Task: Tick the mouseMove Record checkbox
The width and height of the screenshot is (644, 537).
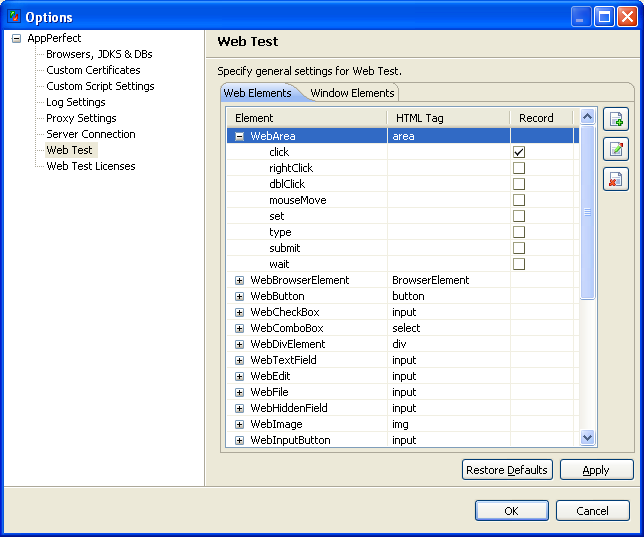Action: click(519, 200)
